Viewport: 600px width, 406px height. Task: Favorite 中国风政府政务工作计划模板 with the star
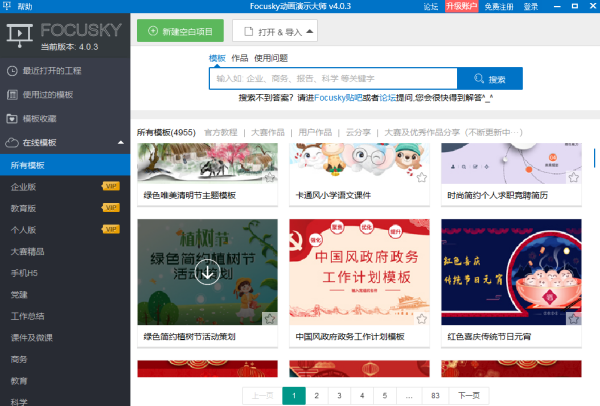[422, 319]
